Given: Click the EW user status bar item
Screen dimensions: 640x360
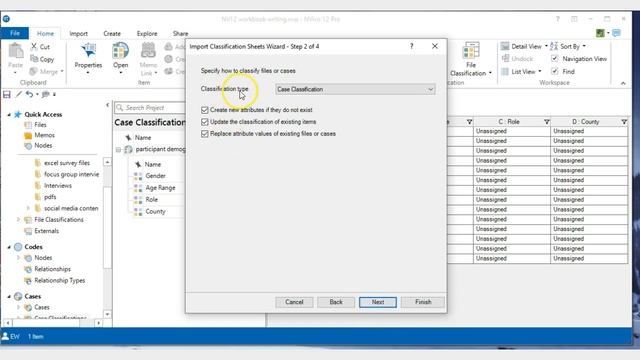Looking at the screenshot, I should 11,336.
